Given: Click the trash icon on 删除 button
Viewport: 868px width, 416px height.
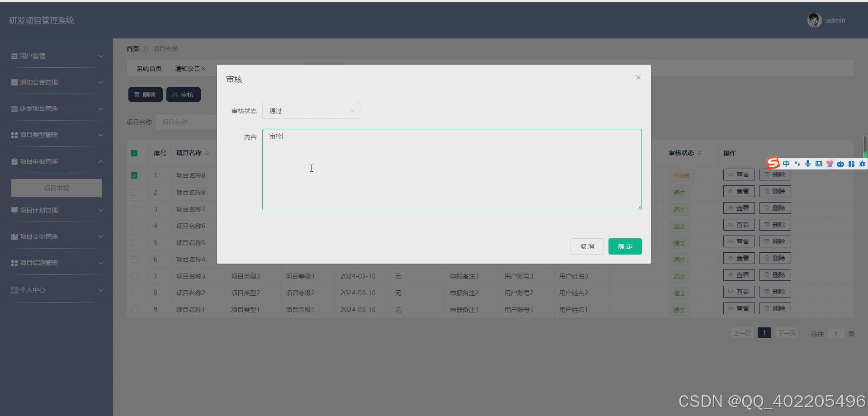Looking at the screenshot, I should [137, 95].
